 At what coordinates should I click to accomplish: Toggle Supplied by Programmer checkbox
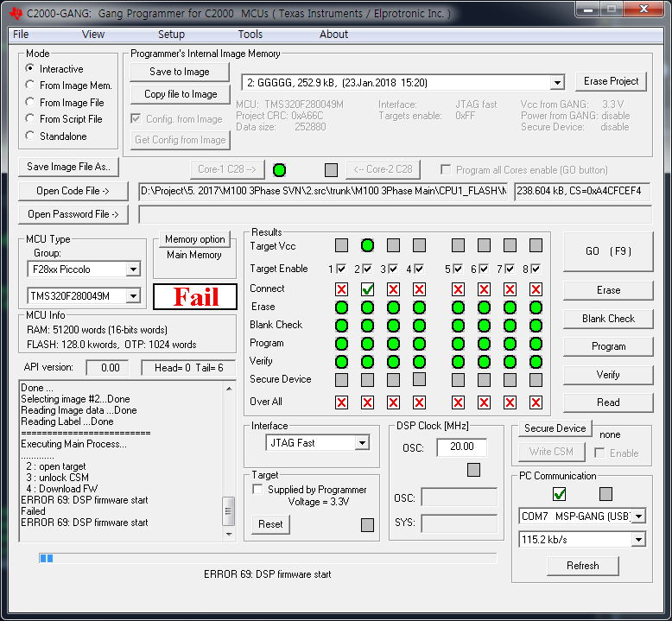(x=257, y=489)
